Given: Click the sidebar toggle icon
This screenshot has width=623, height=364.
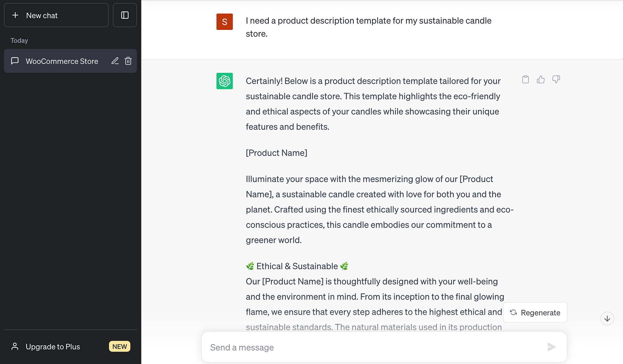Looking at the screenshot, I should pyautogui.click(x=125, y=16).
